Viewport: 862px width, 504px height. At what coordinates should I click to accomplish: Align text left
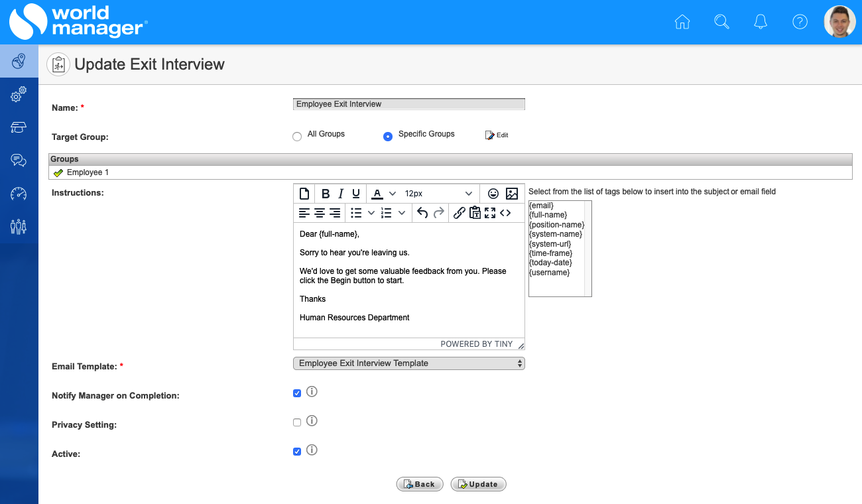(x=304, y=213)
